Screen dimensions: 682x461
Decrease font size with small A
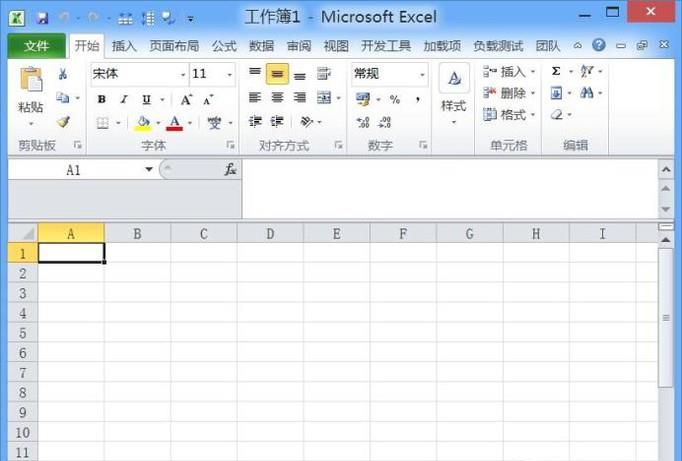click(208, 100)
